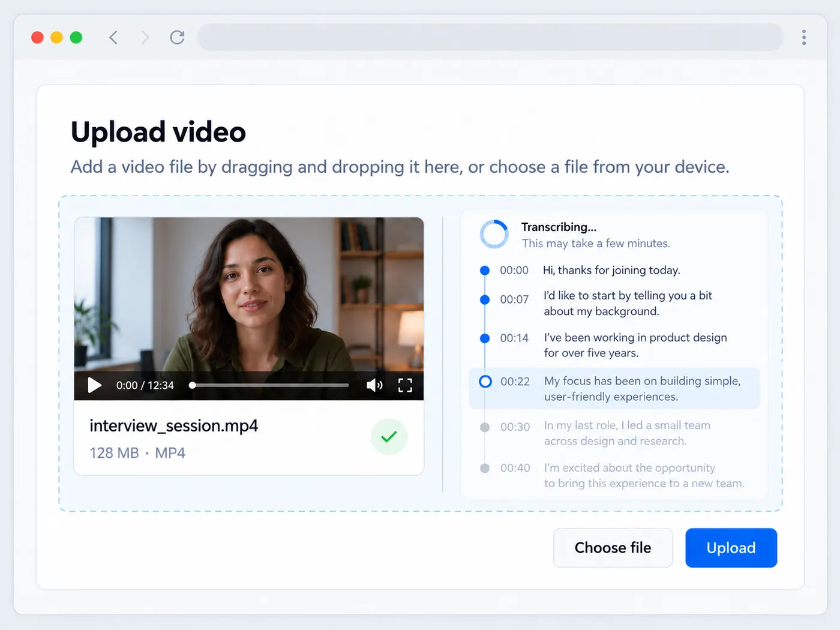Select line "I'd like to start by telling you"
Viewport: 840px width, 630px height.
point(628,304)
